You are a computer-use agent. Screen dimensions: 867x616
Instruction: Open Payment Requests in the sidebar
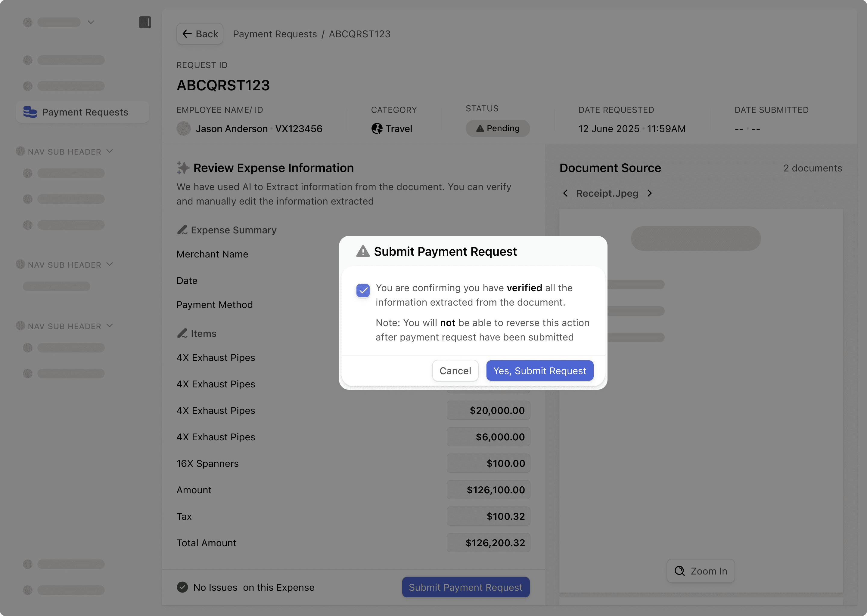pyautogui.click(x=85, y=112)
